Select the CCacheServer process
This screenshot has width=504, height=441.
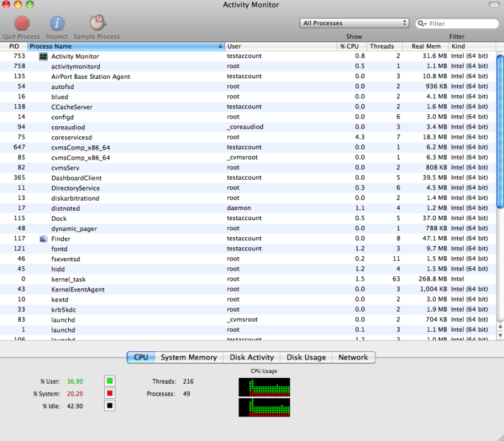(x=248, y=107)
